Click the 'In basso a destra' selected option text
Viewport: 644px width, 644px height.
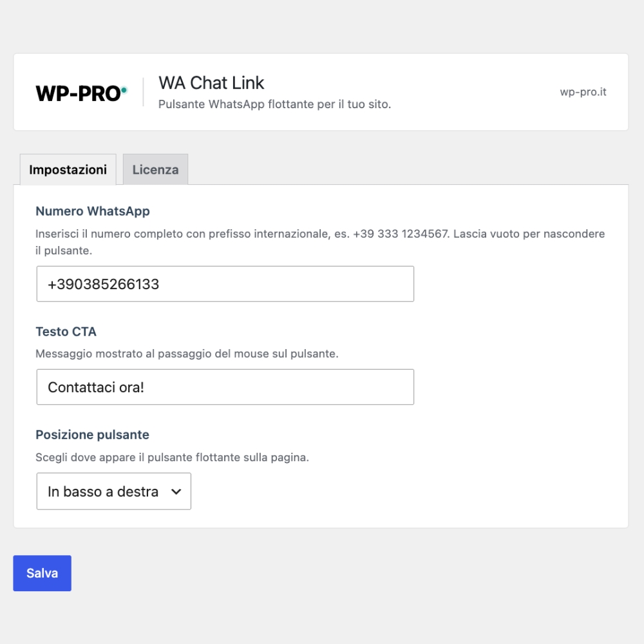click(x=103, y=491)
